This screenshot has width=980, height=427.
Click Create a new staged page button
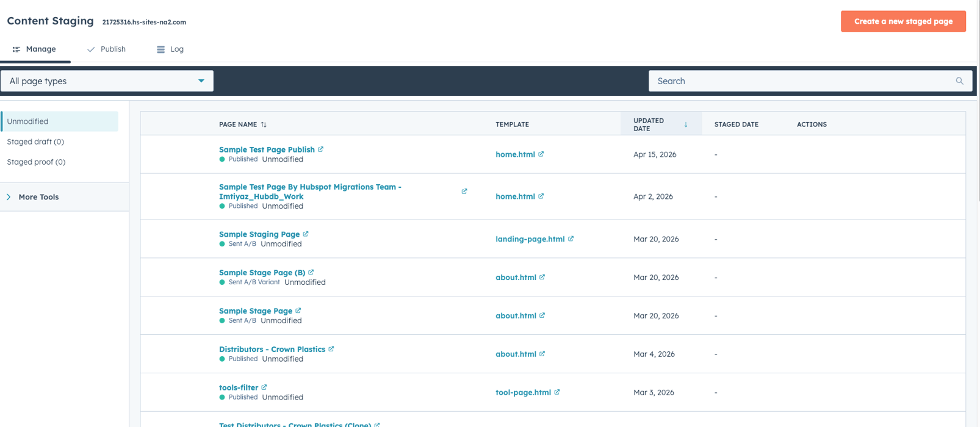(903, 21)
